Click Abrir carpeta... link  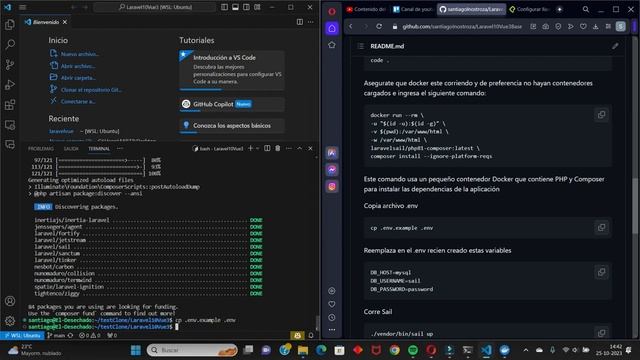(78, 78)
